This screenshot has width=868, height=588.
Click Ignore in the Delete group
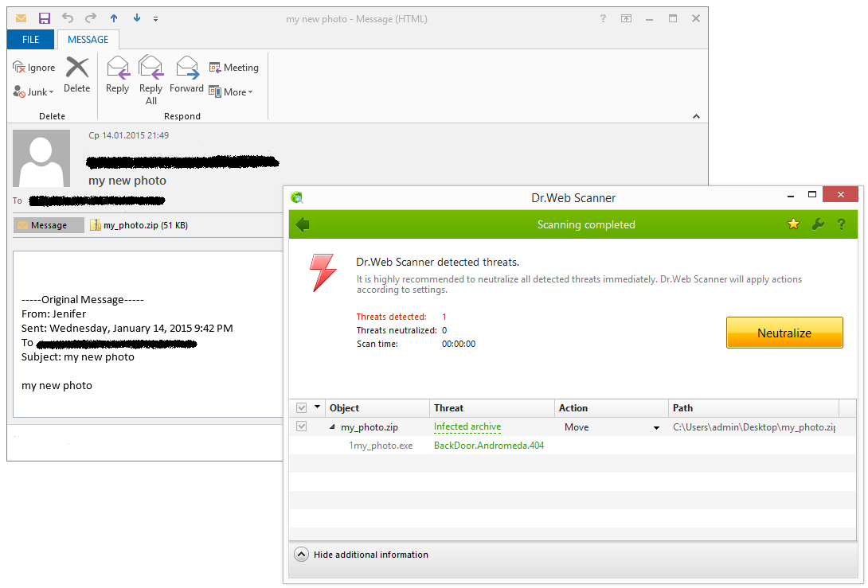click(x=33, y=68)
